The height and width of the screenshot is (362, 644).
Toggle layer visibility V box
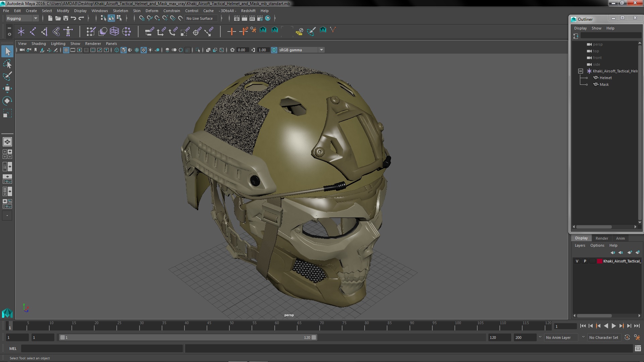tap(577, 261)
